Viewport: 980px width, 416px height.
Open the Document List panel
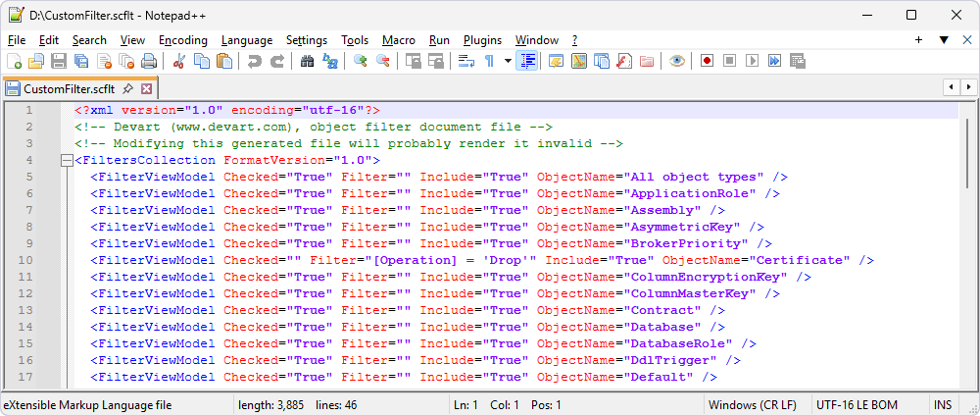pos(602,61)
